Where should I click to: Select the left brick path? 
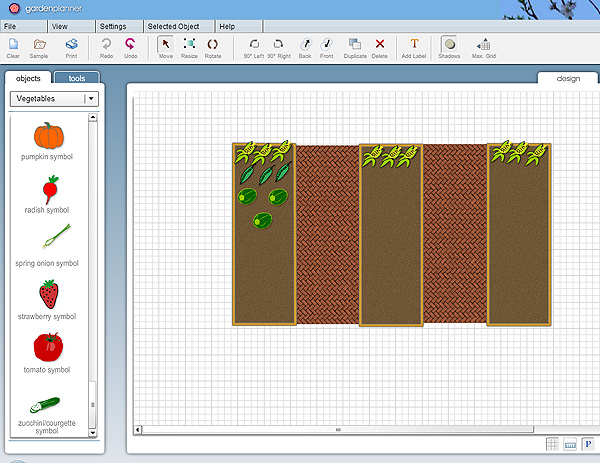[328, 234]
